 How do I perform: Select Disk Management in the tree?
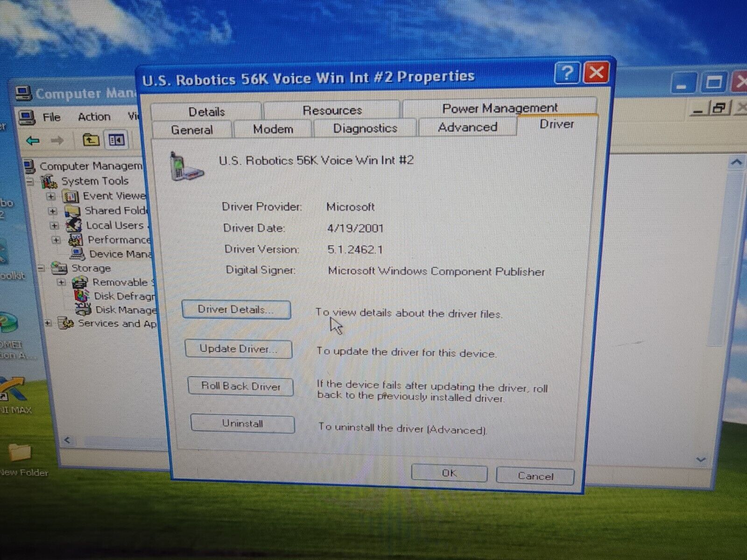click(x=126, y=310)
